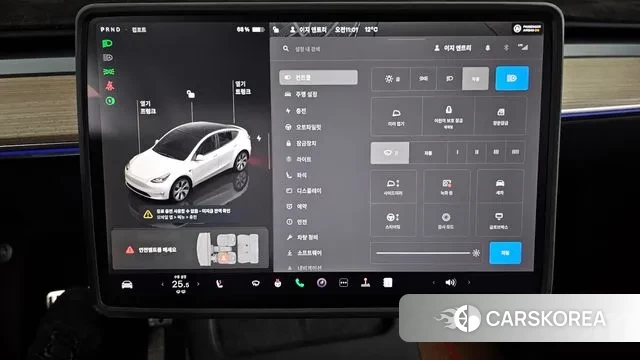Set headlights to off with sun icon
The image size is (640, 360).
[x=392, y=79]
